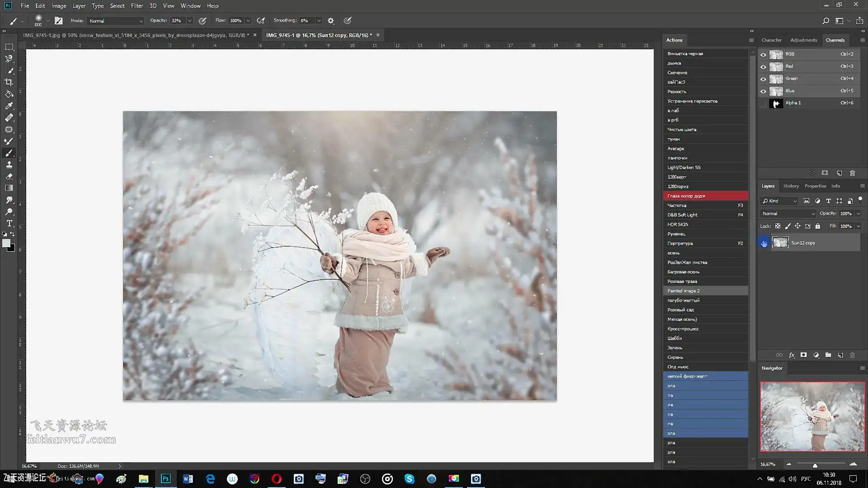Hide the Red channel visibility
This screenshot has width=868, height=488.
[x=763, y=67]
